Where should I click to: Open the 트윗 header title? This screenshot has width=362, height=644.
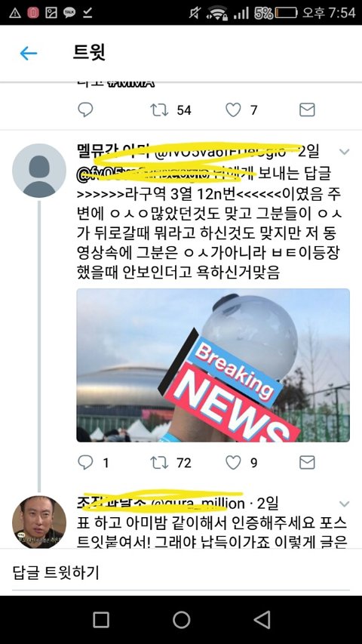click(x=89, y=52)
